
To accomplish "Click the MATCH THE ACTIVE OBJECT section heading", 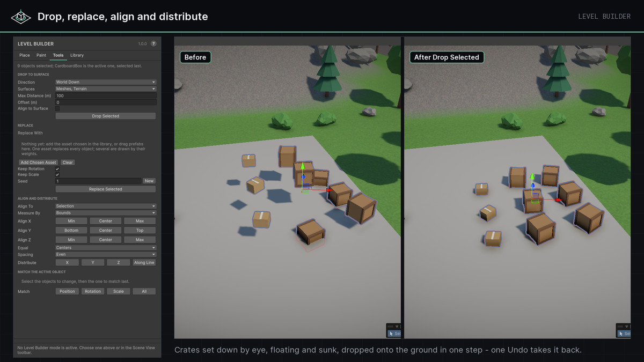I will [42, 272].
